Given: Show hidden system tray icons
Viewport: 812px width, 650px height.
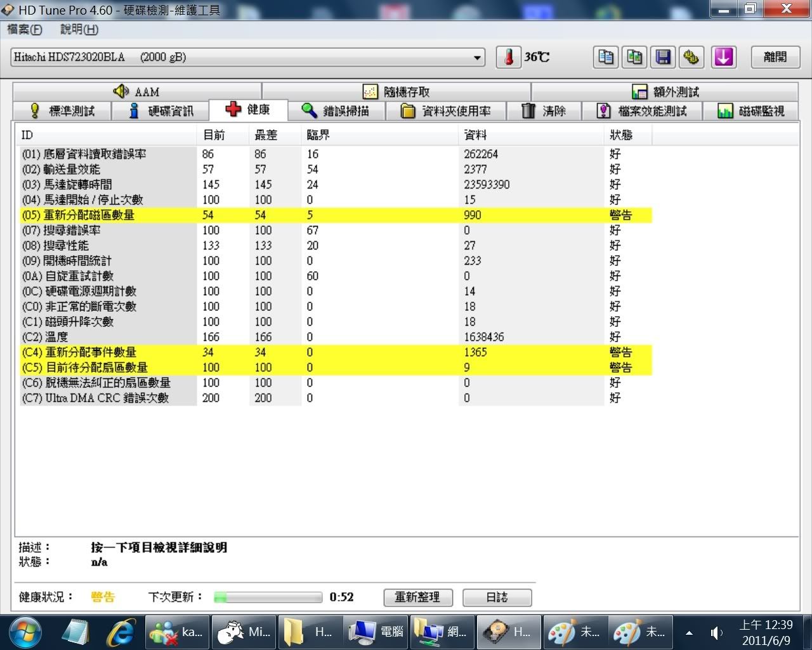Looking at the screenshot, I should 689,633.
